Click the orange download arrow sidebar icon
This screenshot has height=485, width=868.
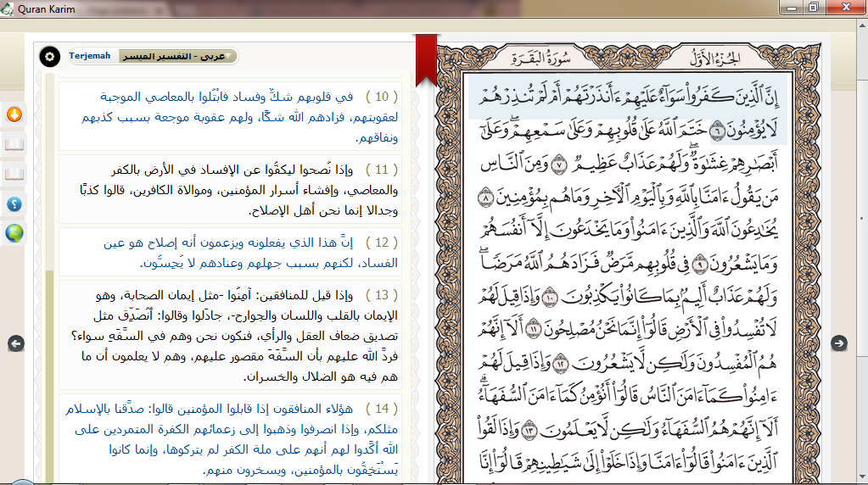click(x=14, y=114)
